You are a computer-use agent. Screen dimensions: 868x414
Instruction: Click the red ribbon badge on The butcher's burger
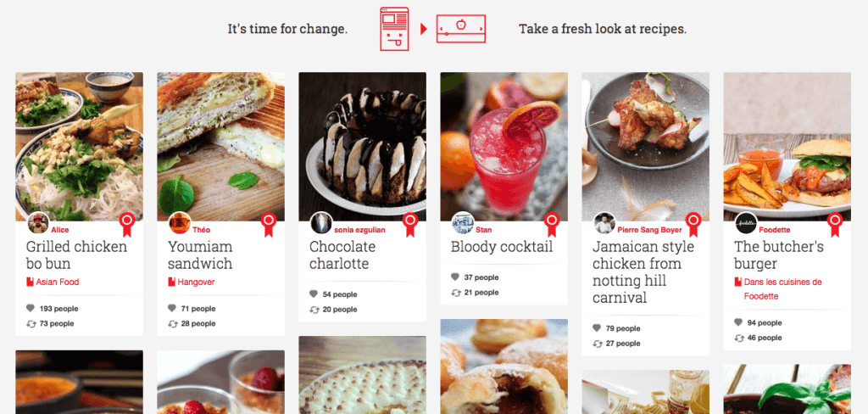tap(835, 225)
